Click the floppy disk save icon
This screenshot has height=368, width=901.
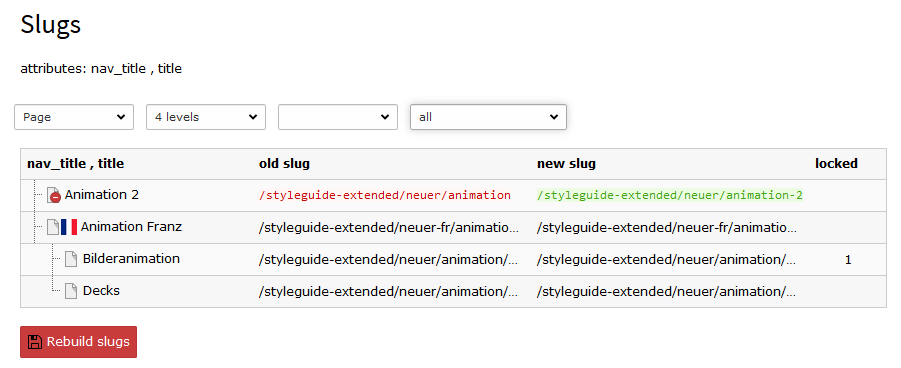35,342
